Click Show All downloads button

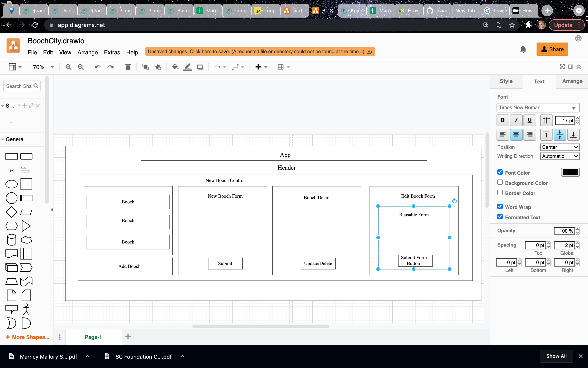(556, 356)
